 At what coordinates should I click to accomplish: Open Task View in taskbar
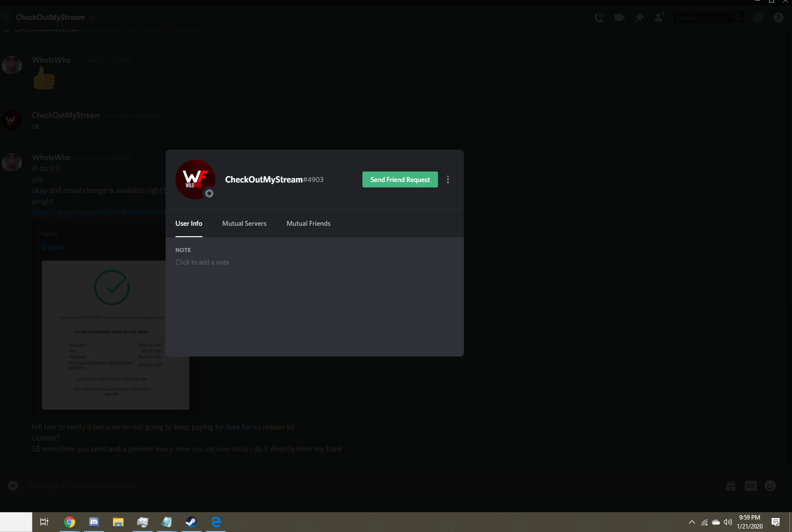(x=44, y=522)
